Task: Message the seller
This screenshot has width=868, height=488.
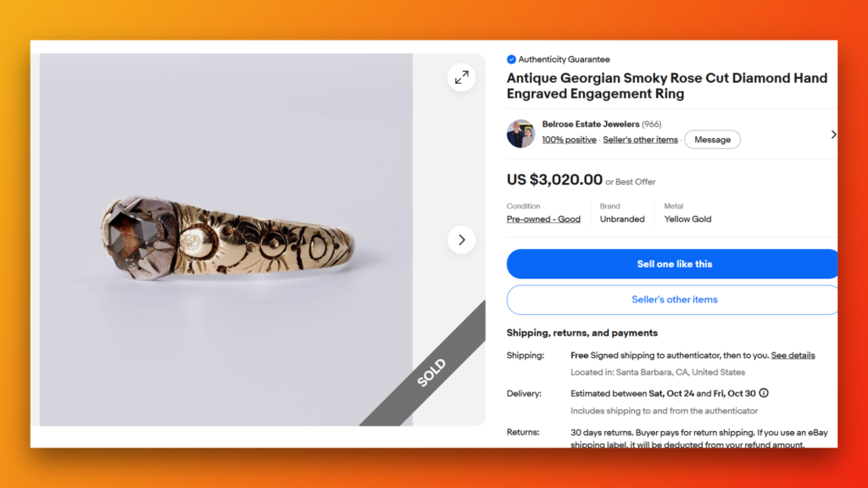Action: (x=712, y=140)
